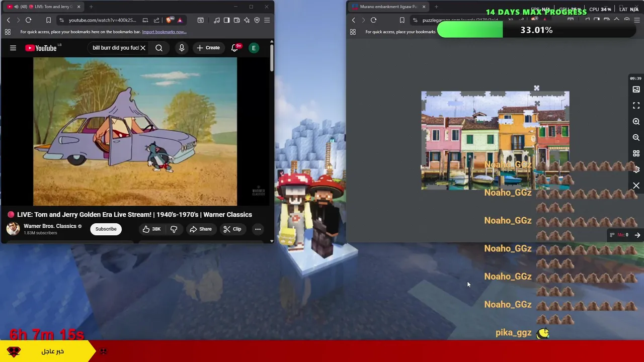Go to the YouTube home logo
The width and height of the screenshot is (644, 362).
[41, 48]
